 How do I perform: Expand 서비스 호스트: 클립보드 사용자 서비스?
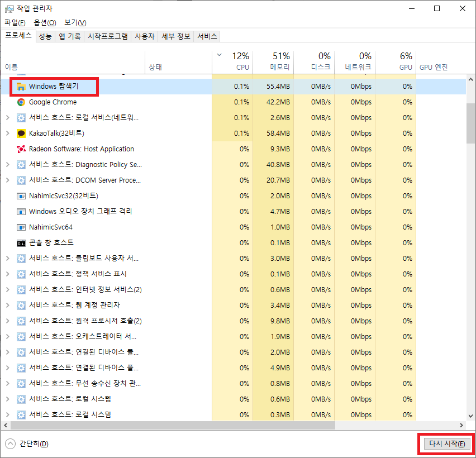(x=8, y=259)
